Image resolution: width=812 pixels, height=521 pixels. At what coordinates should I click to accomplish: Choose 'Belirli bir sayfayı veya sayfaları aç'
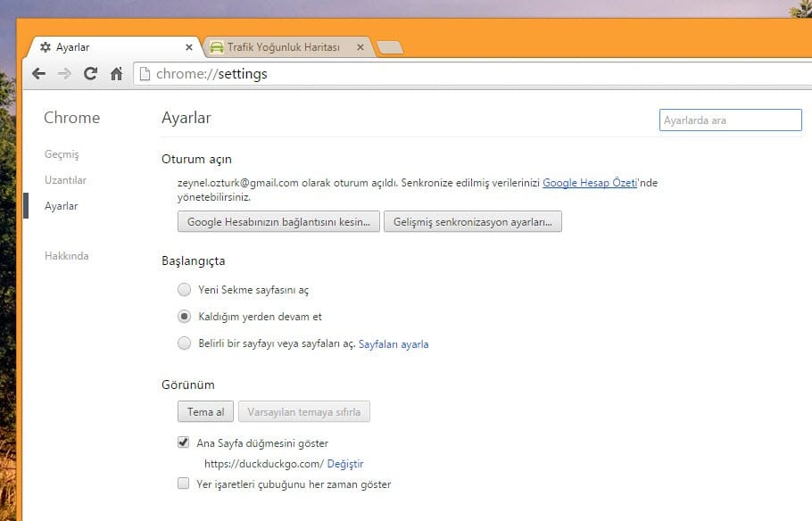coord(184,343)
